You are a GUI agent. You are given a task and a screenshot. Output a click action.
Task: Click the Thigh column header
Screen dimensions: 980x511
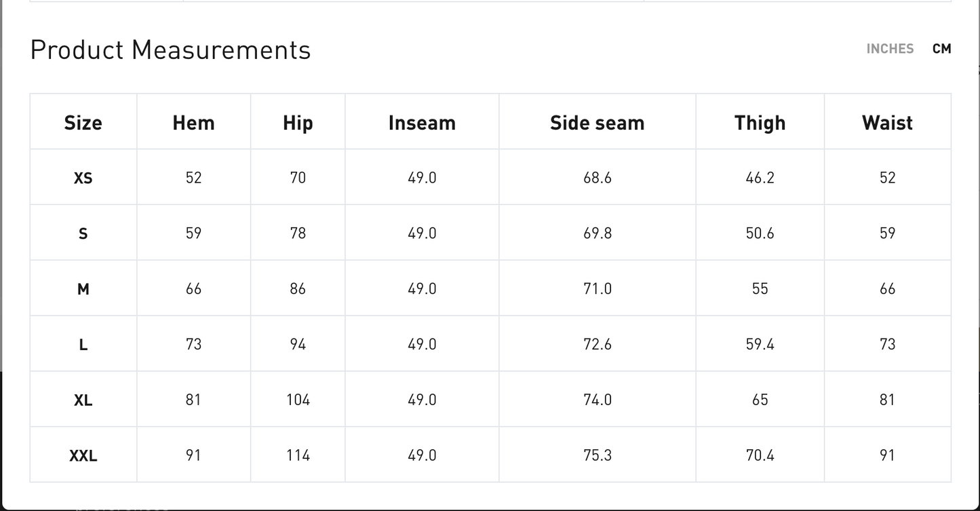coord(760,123)
